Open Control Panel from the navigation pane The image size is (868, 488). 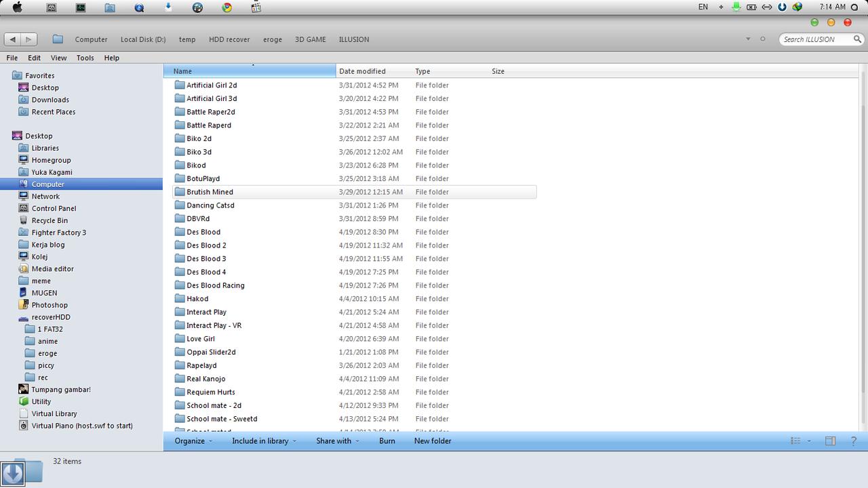click(x=53, y=208)
